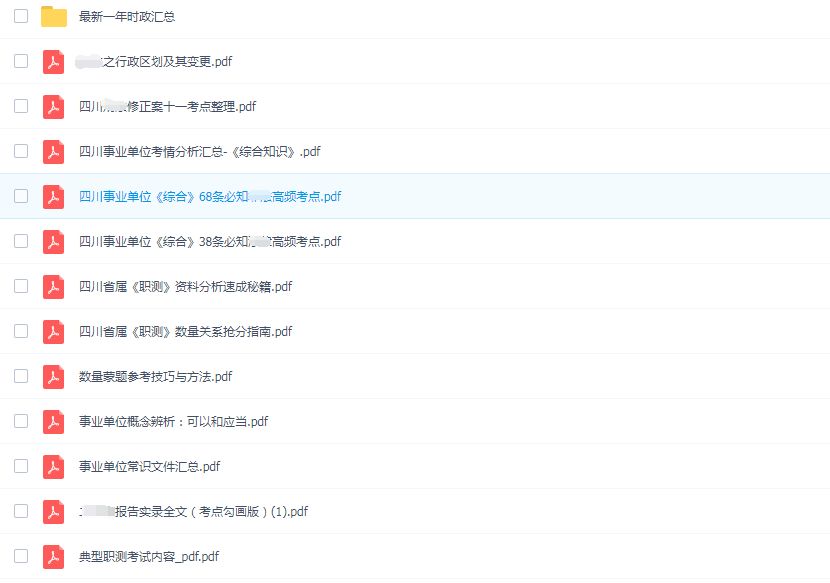Tick checkbox beside 数量关系抢分指南.pdf
Screen dimensions: 830x583
(x=21, y=331)
